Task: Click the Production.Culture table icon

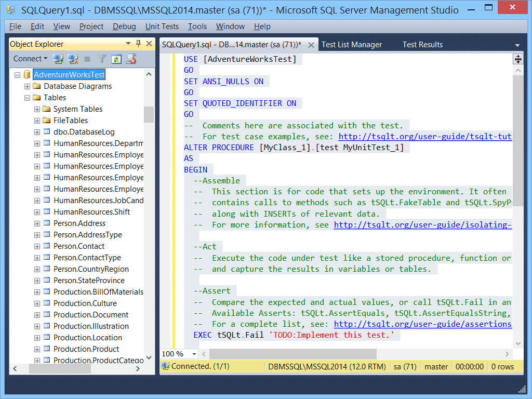Action: click(47, 303)
